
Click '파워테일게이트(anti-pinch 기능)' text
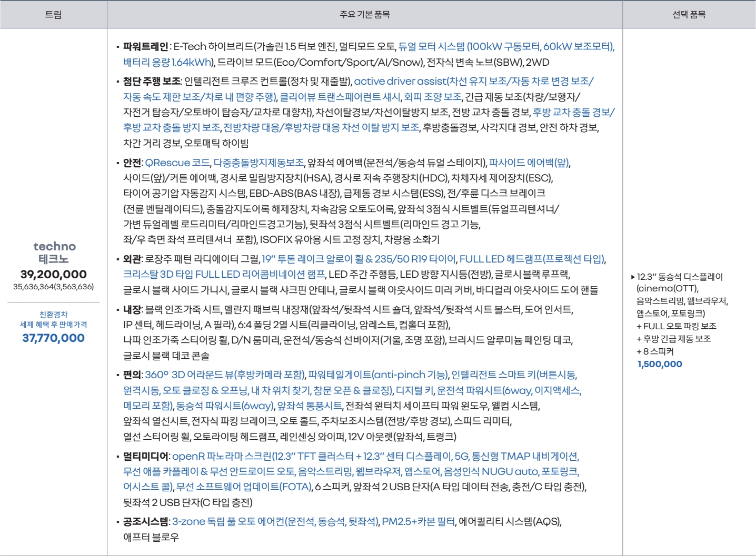click(x=378, y=375)
